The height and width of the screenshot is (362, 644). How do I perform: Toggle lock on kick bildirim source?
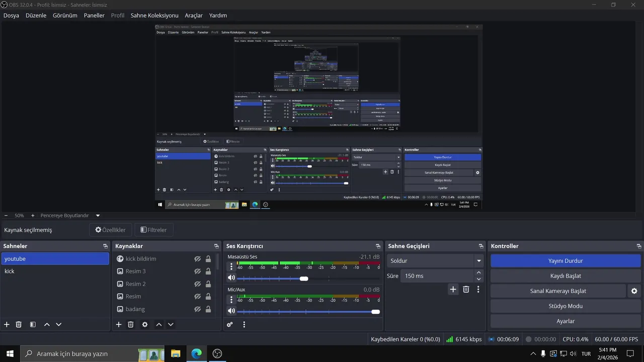208,259
